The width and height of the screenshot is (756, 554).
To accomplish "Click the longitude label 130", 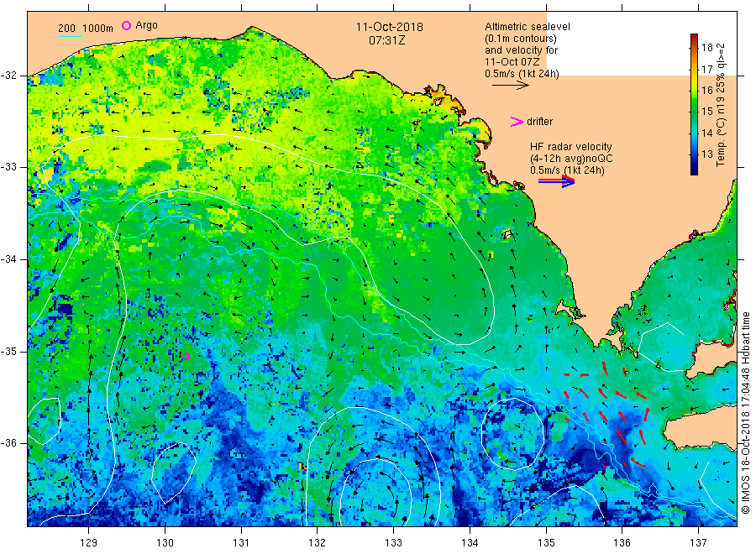I will [165, 543].
